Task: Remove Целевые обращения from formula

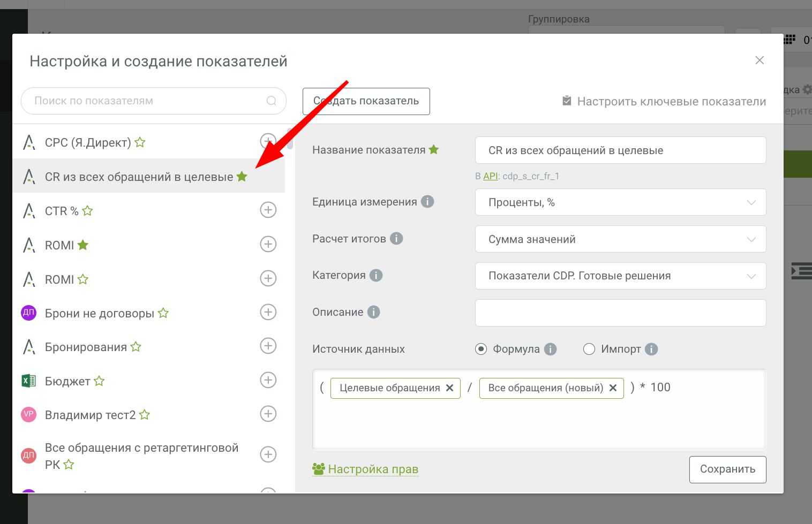Action: 450,388
